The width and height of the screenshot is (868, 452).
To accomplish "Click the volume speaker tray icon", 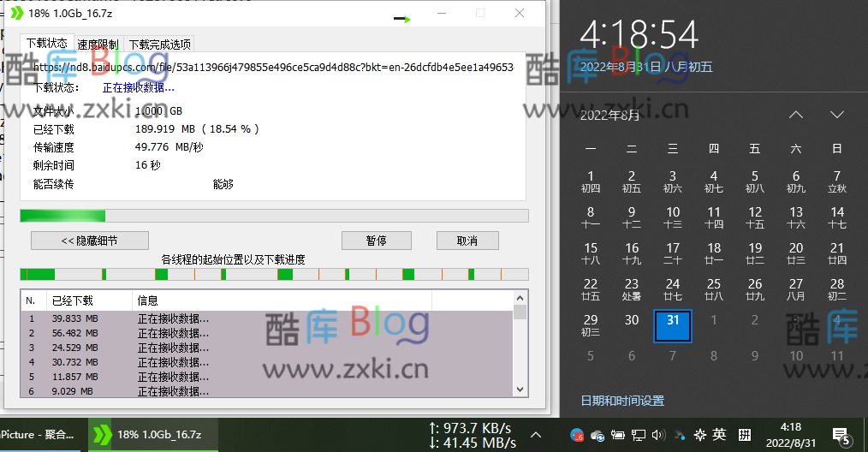I will (658, 435).
